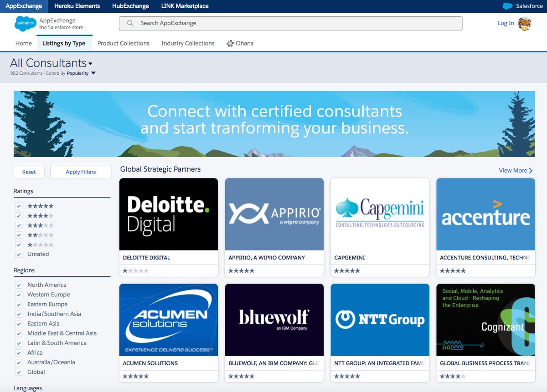Toggle the Global region checkbox

19,372
